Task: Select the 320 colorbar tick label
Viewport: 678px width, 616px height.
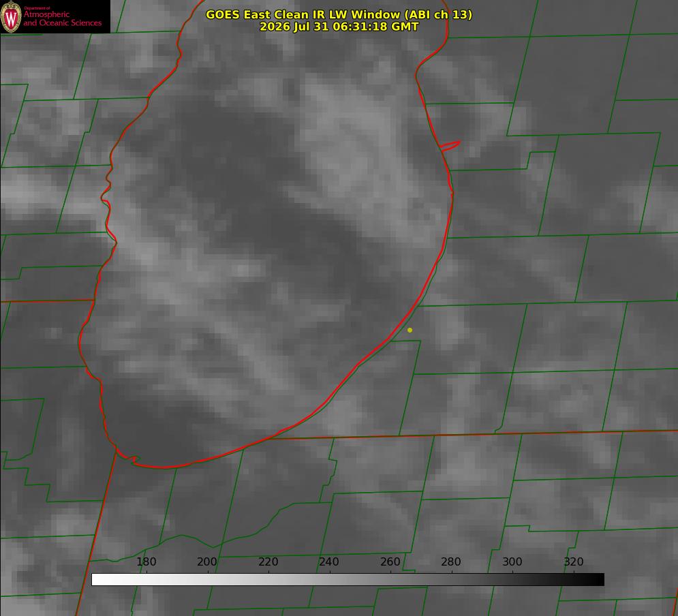Action: [574, 561]
